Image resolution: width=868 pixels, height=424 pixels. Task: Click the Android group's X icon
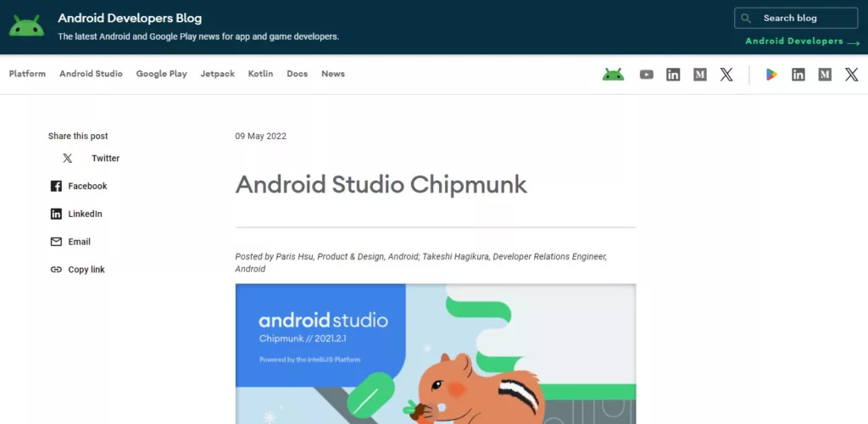[x=726, y=74]
